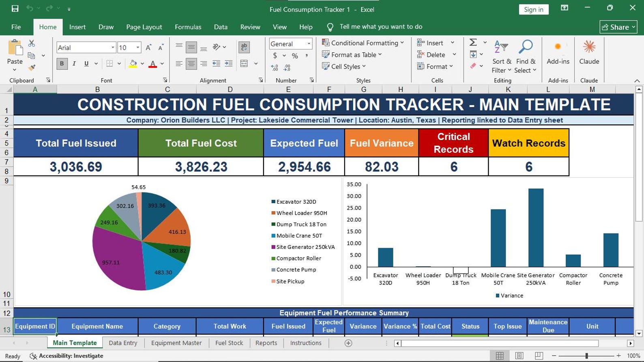Viewport: 644px width, 362px height.
Task: Open the fill color dropdown arrow
Action: pyautogui.click(x=142, y=64)
